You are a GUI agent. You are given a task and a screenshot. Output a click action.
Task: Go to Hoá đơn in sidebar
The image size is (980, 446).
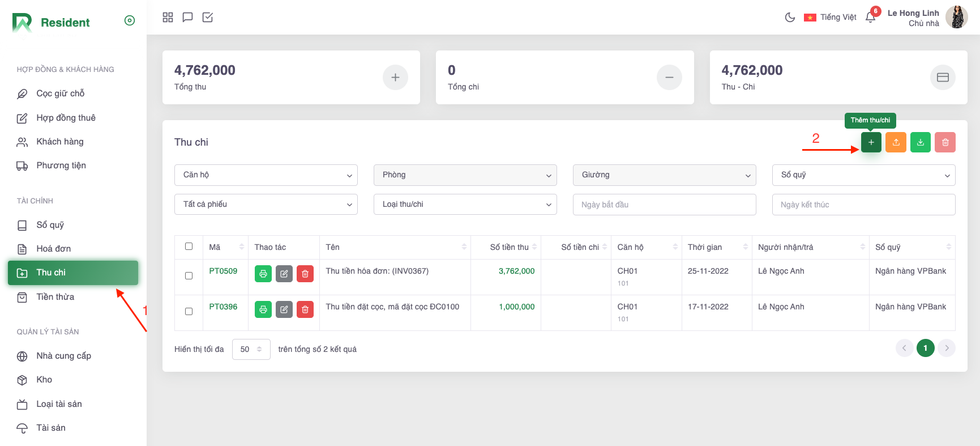click(53, 249)
